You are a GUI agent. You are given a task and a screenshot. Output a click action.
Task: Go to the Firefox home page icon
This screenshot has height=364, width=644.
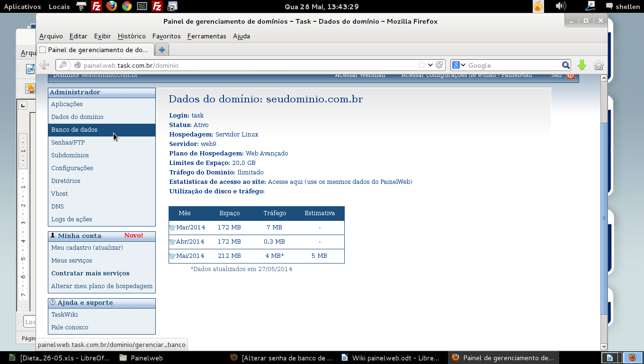599,65
